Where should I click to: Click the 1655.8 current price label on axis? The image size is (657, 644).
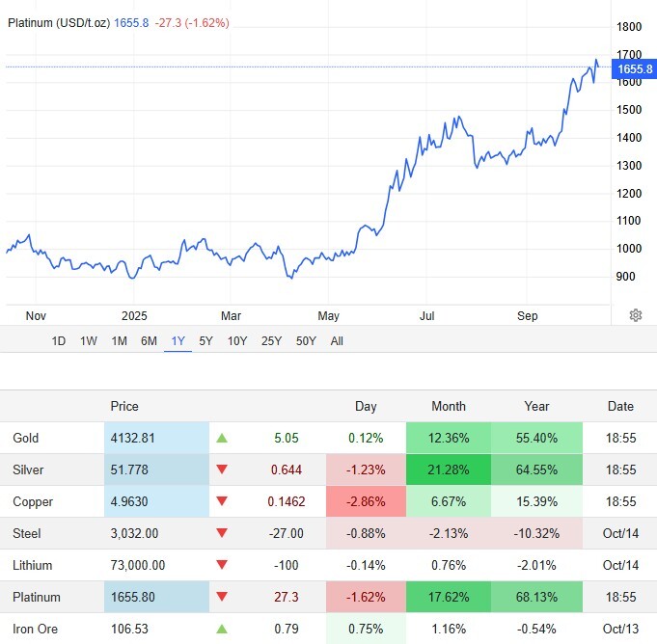click(635, 68)
